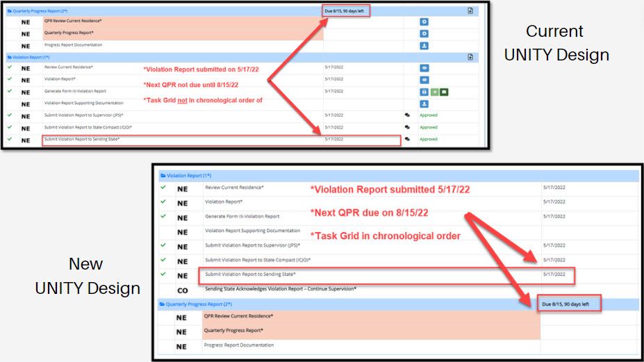Image resolution: width=644 pixels, height=362 pixels.
Task: Select Generate Form IX-Violation Report in New design
Action: [x=242, y=216]
